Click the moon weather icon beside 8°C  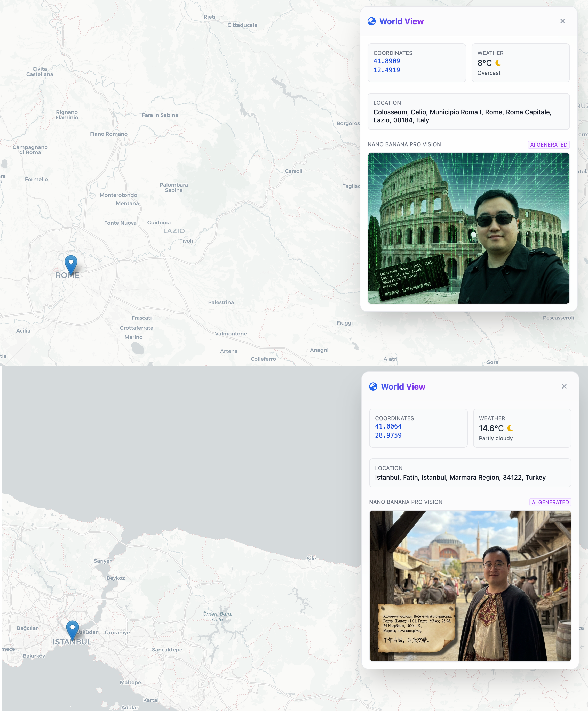(x=498, y=63)
